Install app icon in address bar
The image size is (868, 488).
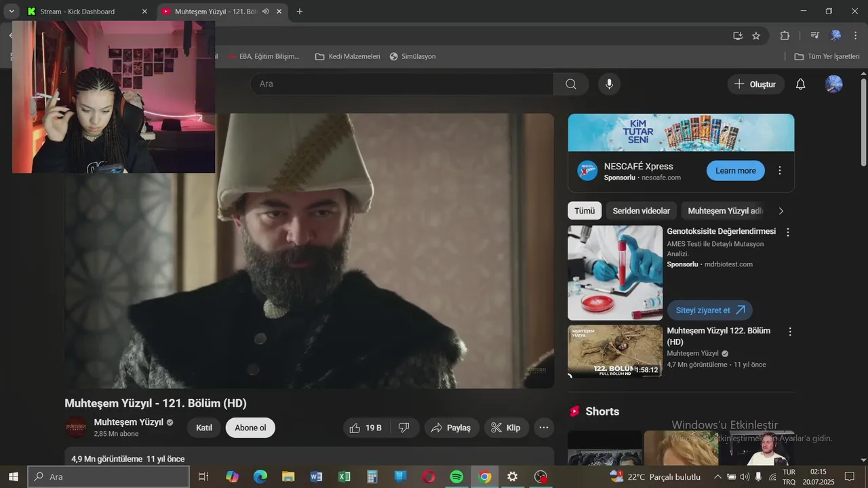[738, 36]
